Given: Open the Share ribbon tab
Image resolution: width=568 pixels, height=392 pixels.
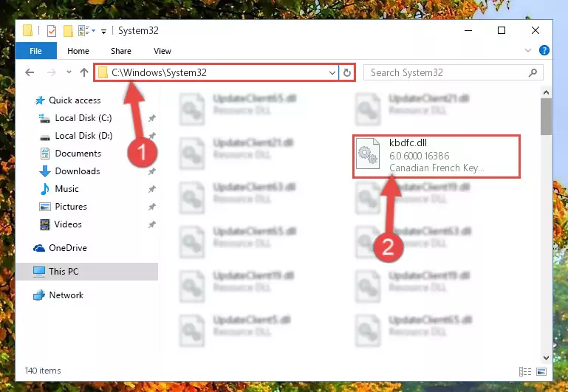Looking at the screenshot, I should point(121,51).
